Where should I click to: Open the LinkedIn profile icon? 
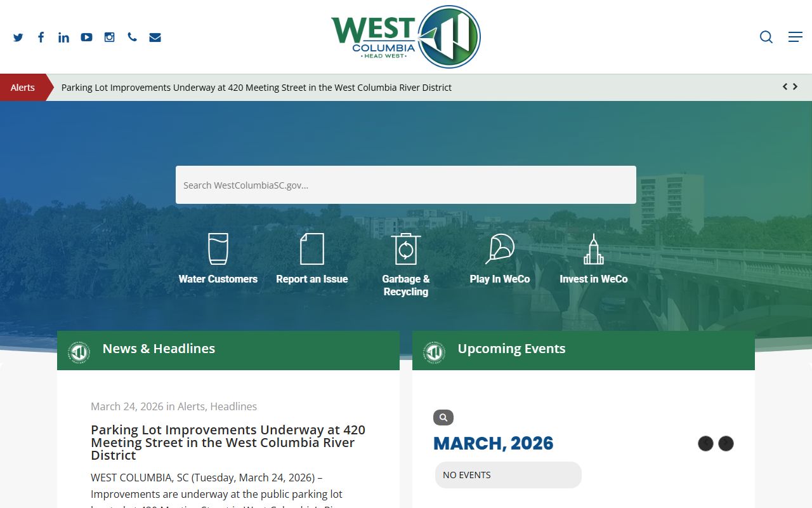(63, 37)
